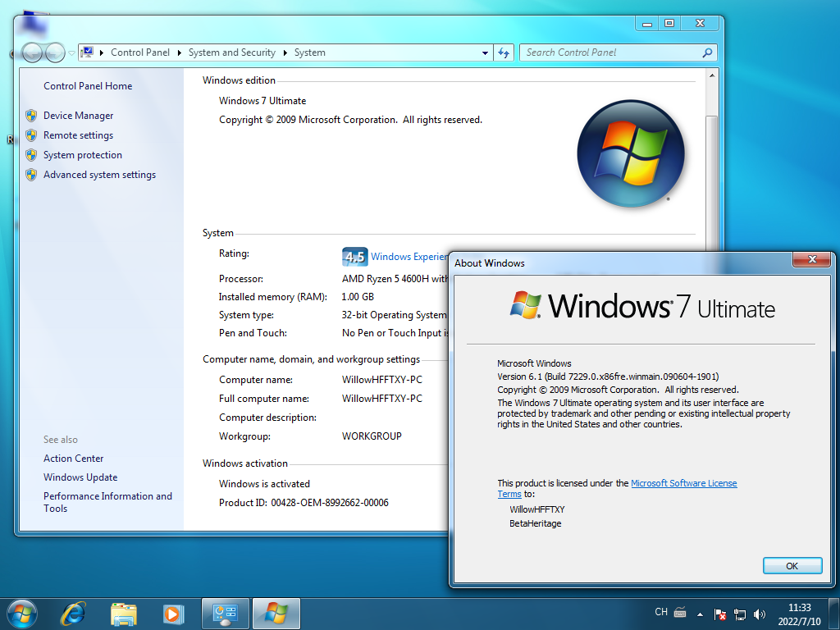Click the computer name WillowHFFTXY-PC
This screenshot has height=630, width=840.
[382, 380]
